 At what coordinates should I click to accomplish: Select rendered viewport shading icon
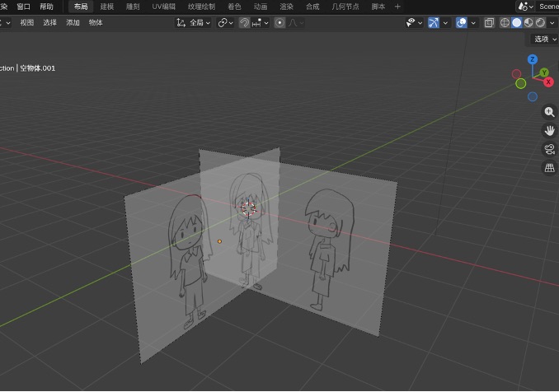point(540,23)
